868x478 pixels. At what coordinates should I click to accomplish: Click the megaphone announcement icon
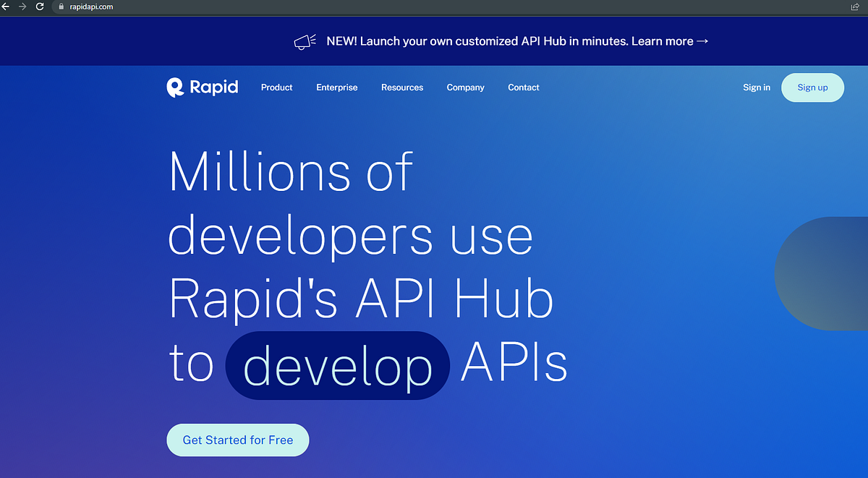click(305, 40)
